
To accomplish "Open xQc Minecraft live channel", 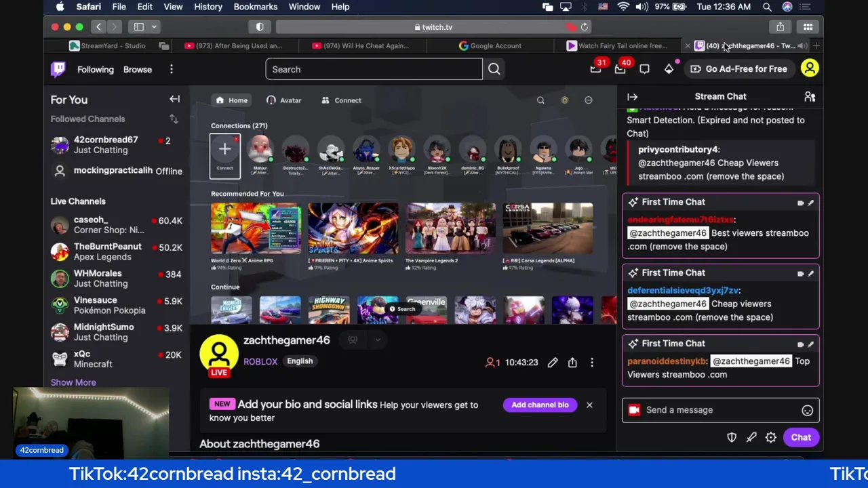I will pos(115,359).
